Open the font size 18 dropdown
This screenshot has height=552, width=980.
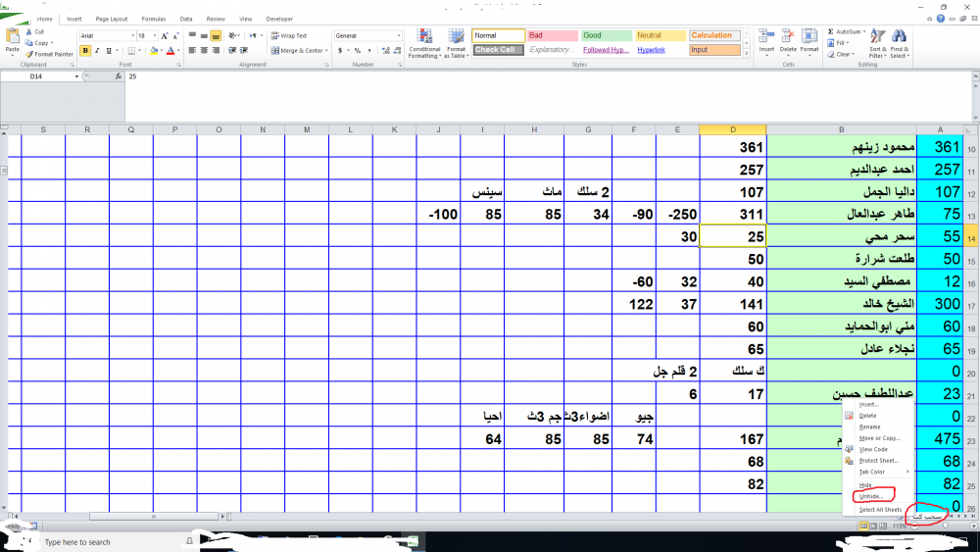point(156,36)
